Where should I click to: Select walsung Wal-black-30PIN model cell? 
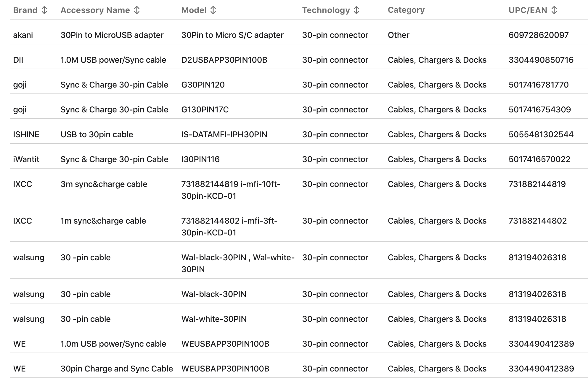(x=213, y=294)
